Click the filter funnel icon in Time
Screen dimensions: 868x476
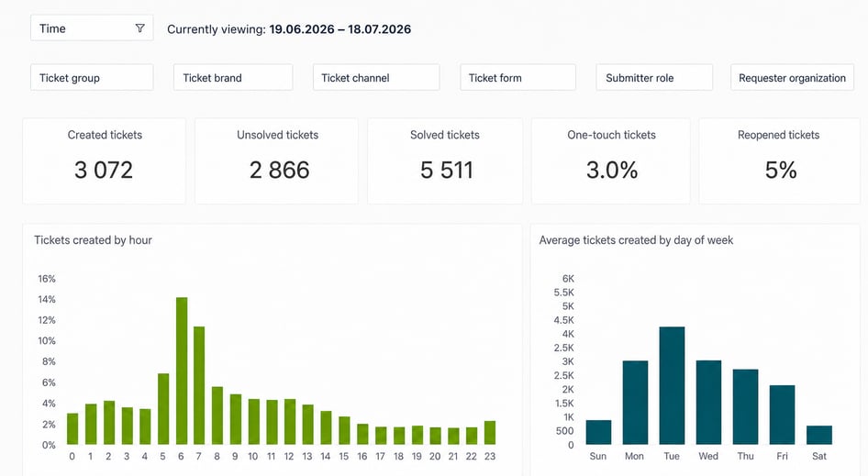pyautogui.click(x=140, y=28)
